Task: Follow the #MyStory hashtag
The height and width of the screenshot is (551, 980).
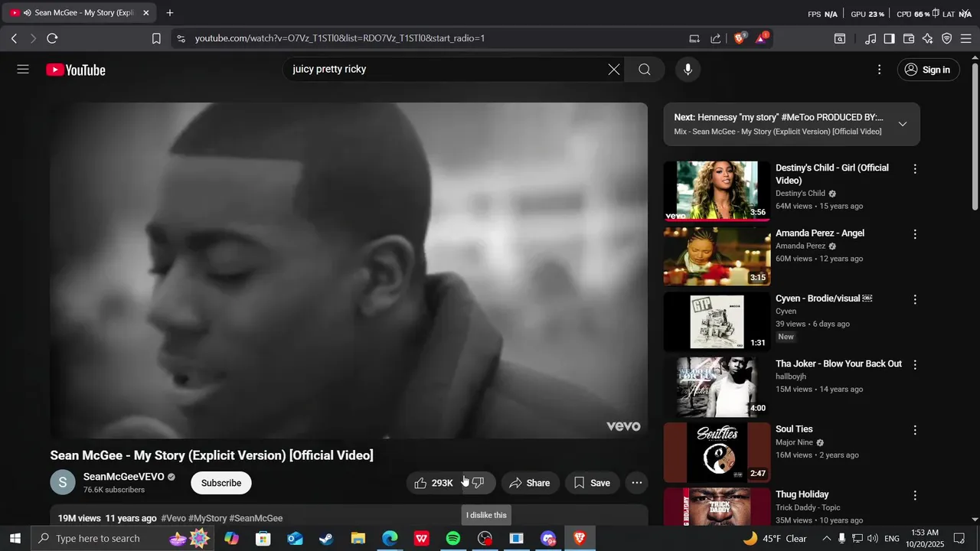Action: point(207,518)
